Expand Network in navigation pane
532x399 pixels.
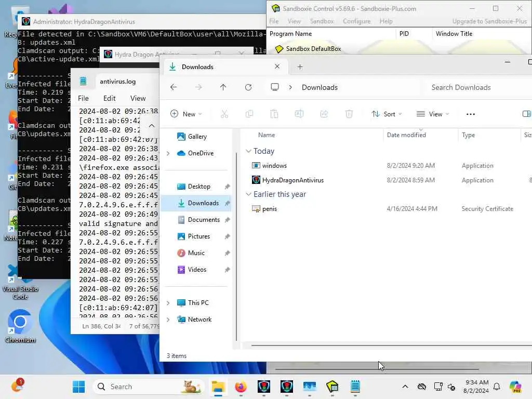pyautogui.click(x=168, y=320)
